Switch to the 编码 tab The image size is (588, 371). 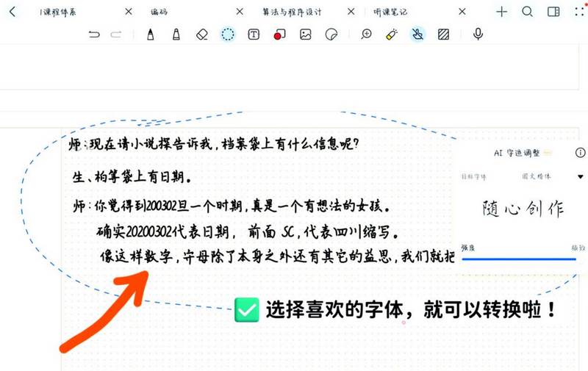[x=159, y=12]
